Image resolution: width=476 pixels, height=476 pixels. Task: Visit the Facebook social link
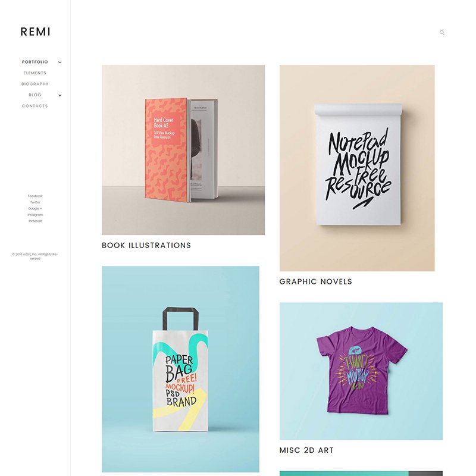click(35, 196)
